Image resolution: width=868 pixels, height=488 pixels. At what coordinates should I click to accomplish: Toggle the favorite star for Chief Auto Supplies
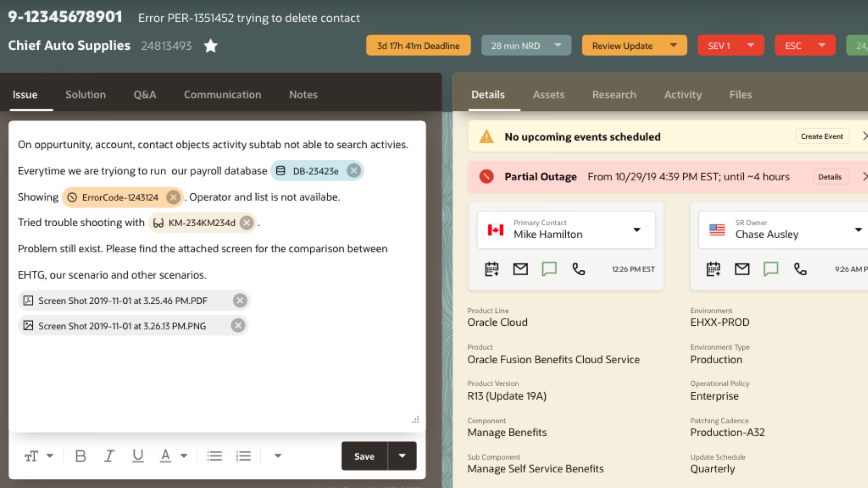[210, 45]
